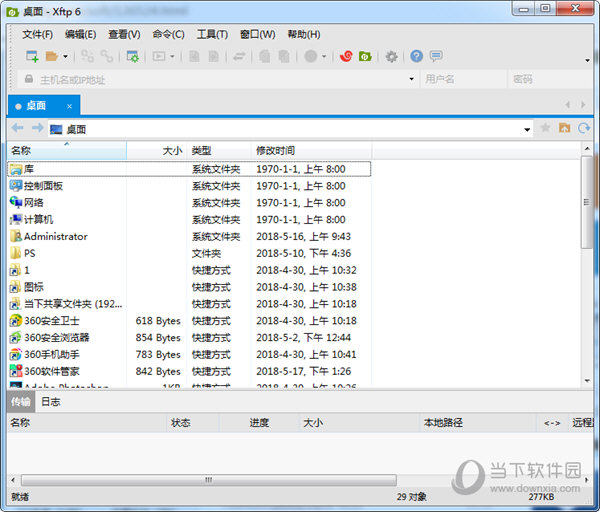
Task: Select the PS folder row
Action: 189,253
